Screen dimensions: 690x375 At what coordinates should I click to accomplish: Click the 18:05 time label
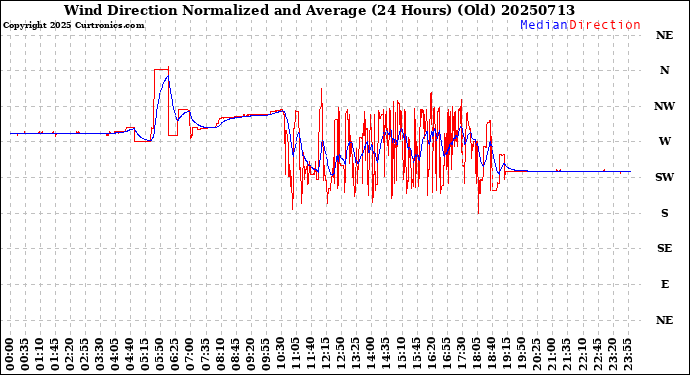[x=476, y=354]
